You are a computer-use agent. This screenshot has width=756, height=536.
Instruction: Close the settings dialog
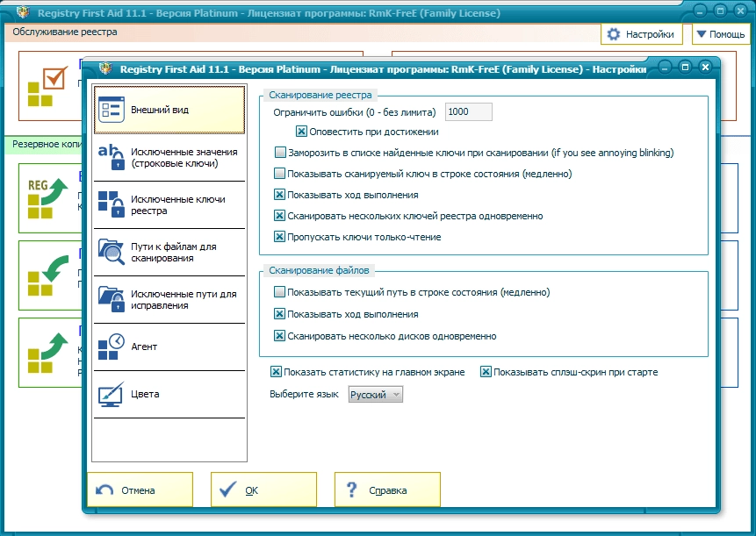pyautogui.click(x=705, y=67)
